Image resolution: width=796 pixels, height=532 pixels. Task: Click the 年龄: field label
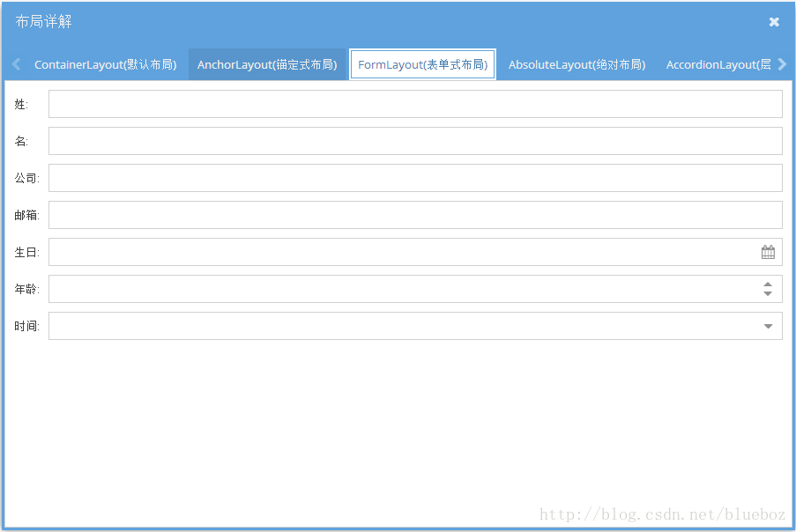click(x=27, y=290)
